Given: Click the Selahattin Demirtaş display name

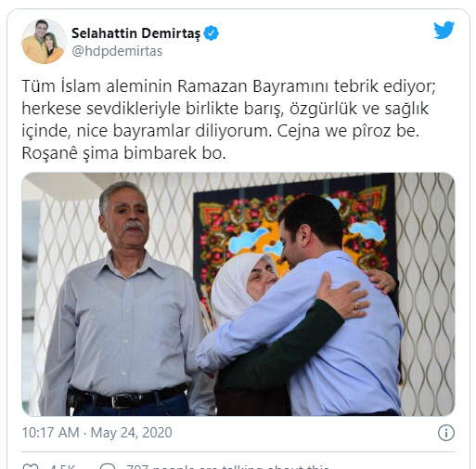Looking at the screenshot, I should [x=135, y=33].
